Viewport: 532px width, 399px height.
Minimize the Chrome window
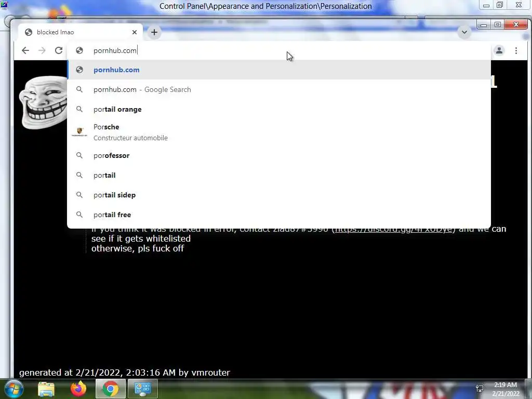[x=484, y=25]
